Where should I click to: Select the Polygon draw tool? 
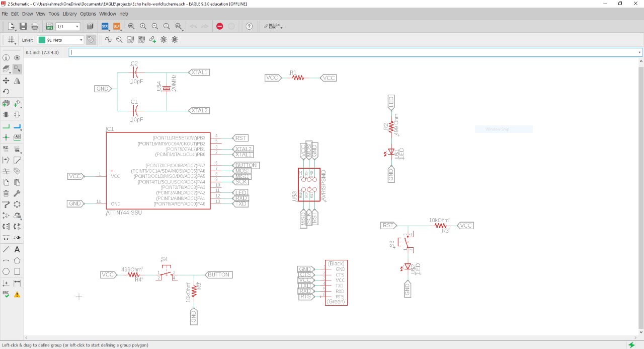click(x=17, y=260)
